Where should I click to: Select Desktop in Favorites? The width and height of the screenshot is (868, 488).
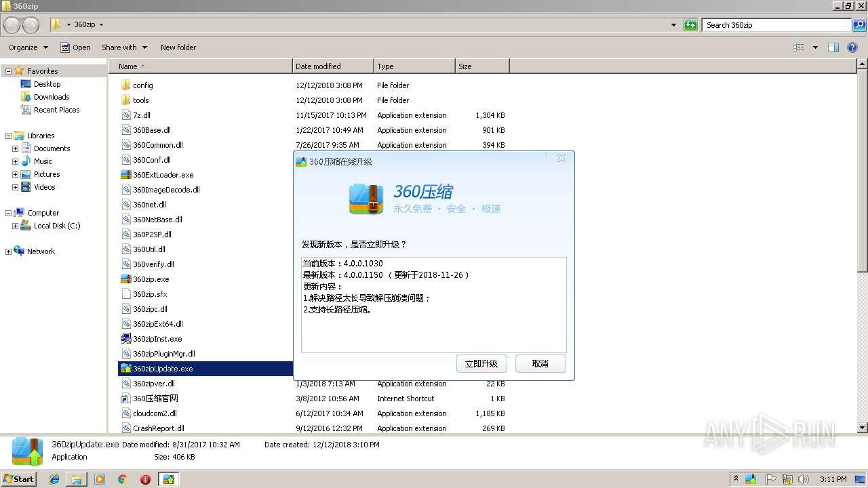(47, 84)
